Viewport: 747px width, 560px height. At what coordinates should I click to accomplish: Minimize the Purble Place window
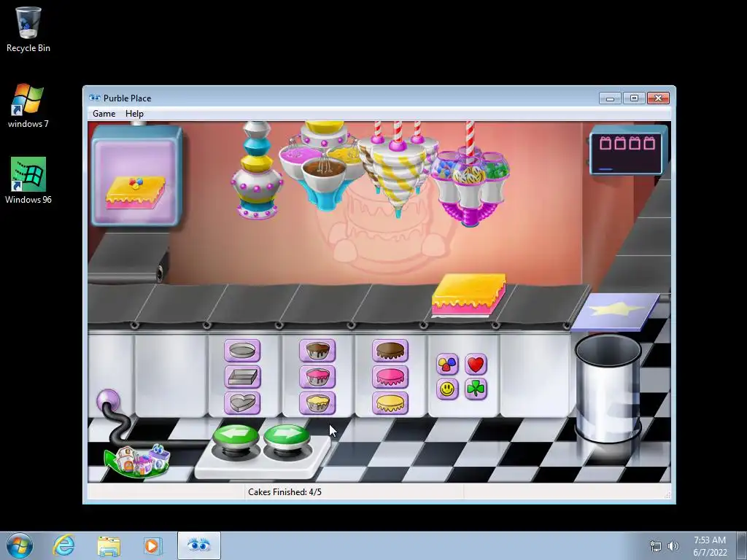[x=611, y=98]
